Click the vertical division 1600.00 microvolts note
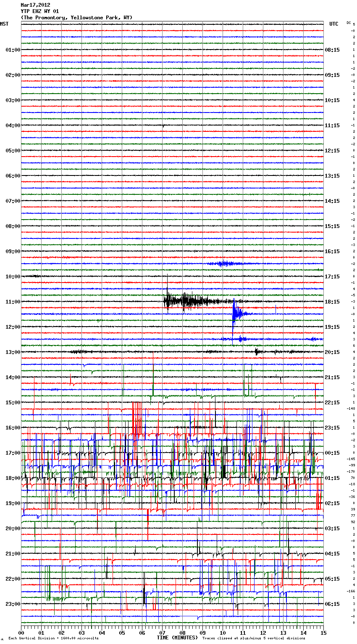 (x=53, y=639)
